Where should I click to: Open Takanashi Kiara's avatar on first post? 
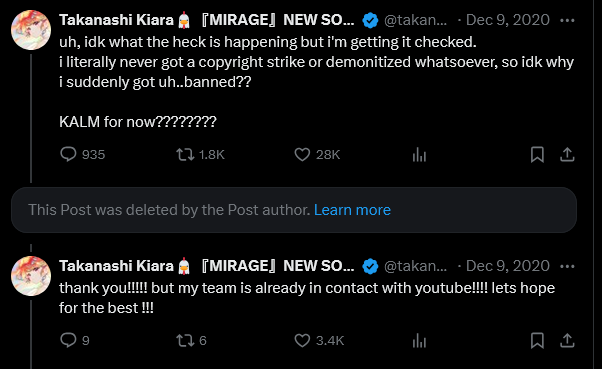[x=31, y=30]
